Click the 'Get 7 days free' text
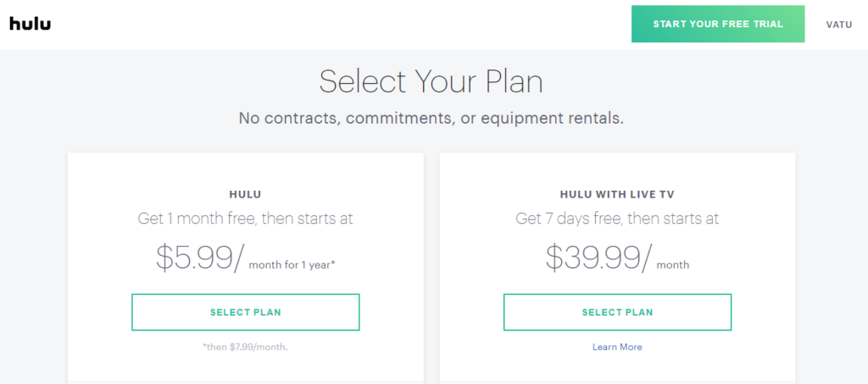 tap(617, 219)
